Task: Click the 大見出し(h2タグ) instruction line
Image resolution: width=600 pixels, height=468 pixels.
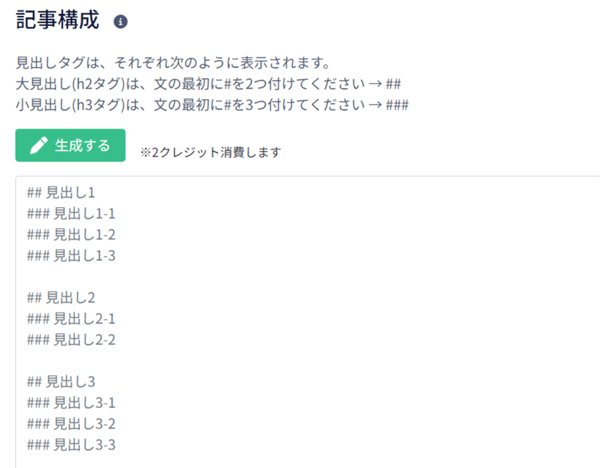Action: pos(208,84)
